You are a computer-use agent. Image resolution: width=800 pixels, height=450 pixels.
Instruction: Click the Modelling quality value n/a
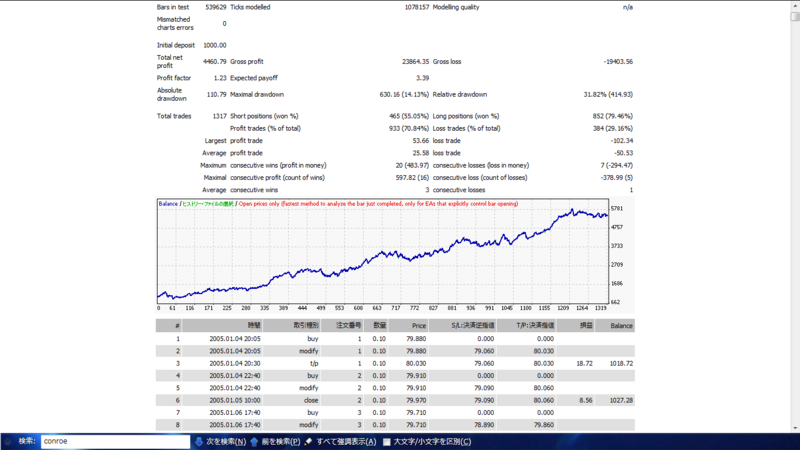tap(628, 7)
